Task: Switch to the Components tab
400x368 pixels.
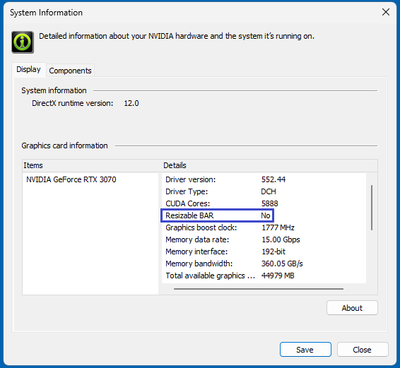Action: 70,71
